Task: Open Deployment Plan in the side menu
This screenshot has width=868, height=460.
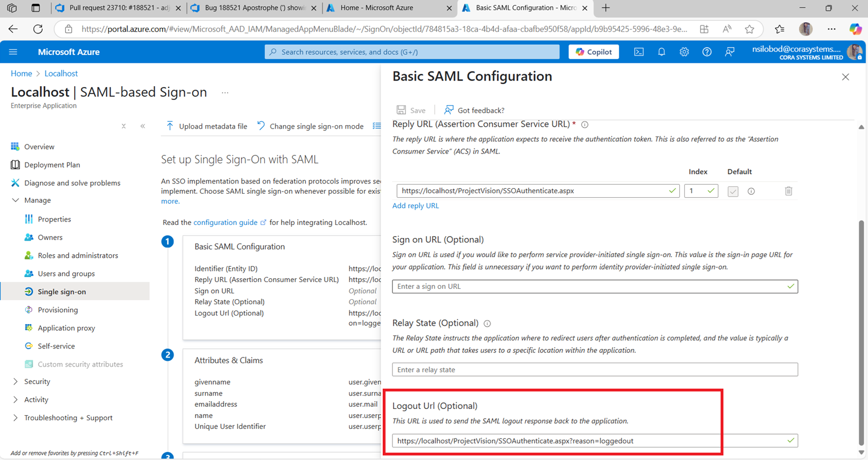Action: pos(52,165)
